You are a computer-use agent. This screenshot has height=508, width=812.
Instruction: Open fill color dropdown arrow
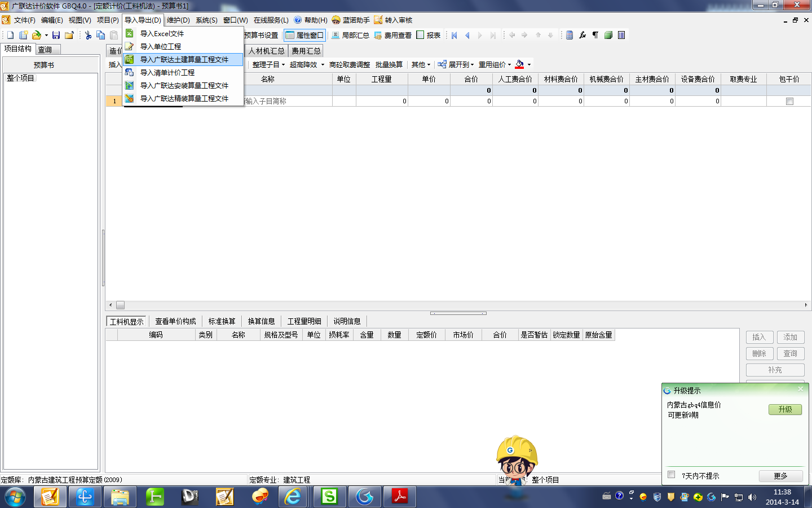click(x=529, y=64)
